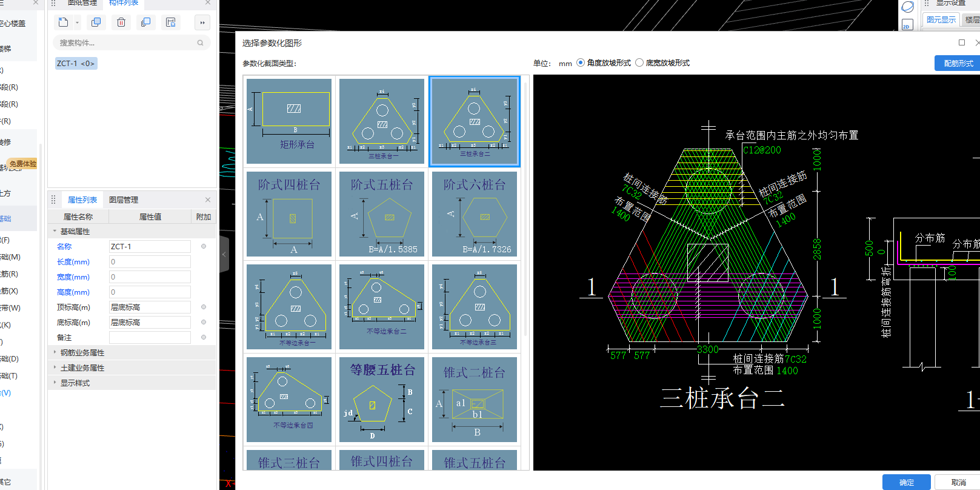
Task: Click the 名称 value field ZCT-1
Action: 150,246
